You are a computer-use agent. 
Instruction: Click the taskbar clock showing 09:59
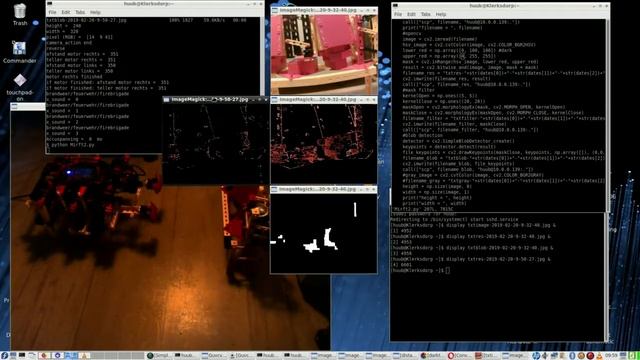[611, 356]
